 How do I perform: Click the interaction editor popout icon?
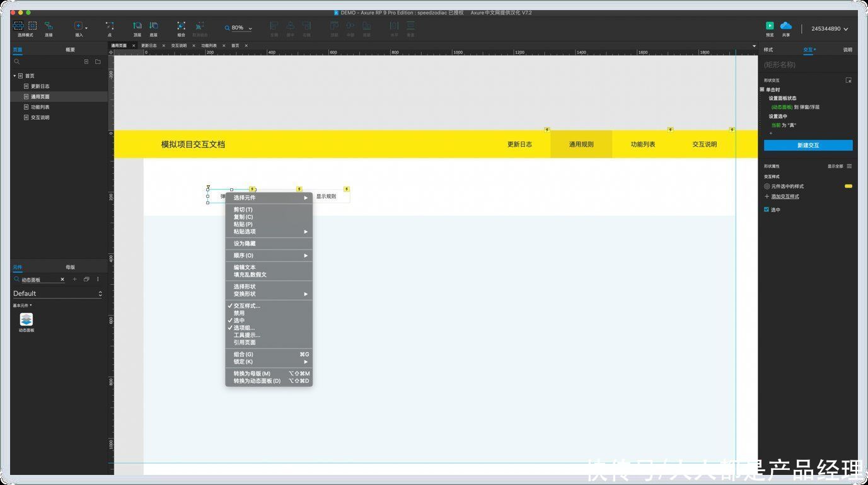(848, 81)
